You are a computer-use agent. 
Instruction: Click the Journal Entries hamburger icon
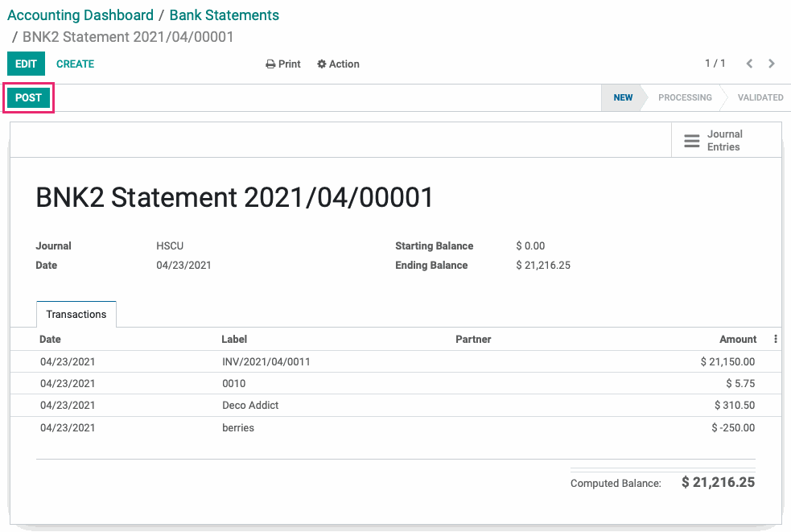(691, 141)
